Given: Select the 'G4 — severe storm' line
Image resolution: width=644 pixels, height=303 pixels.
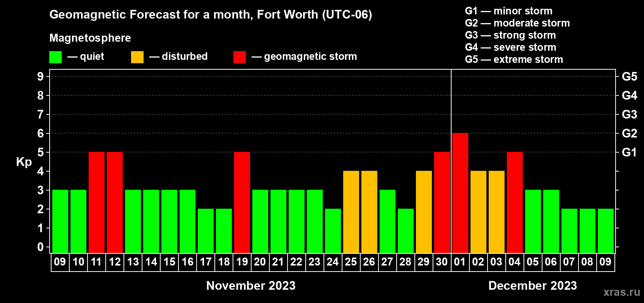Looking at the screenshot, I should (511, 47).
